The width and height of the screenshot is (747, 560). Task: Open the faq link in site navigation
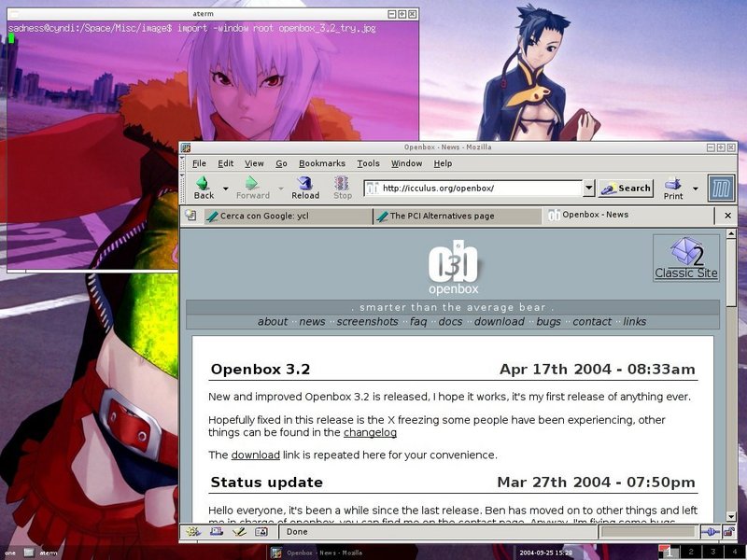coord(418,321)
